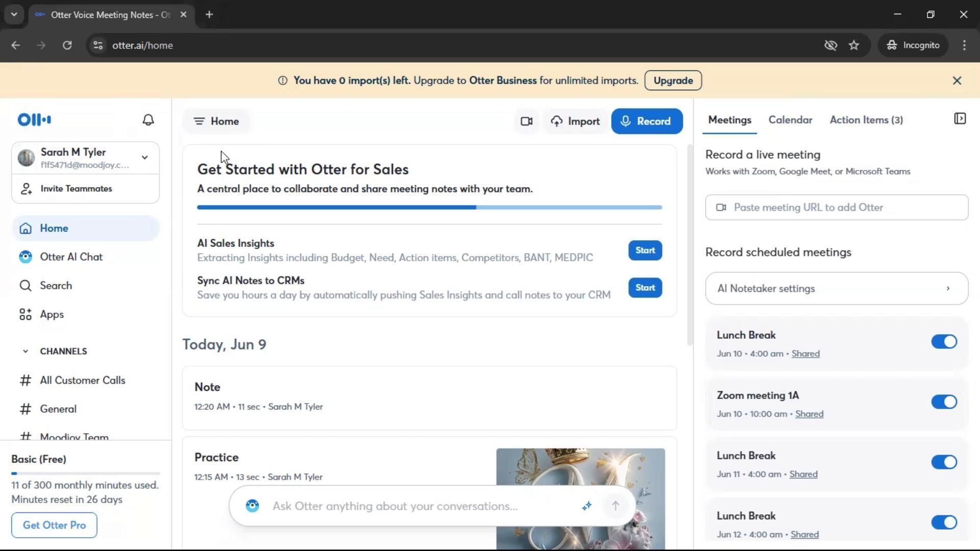Click the video camera icon beside Import
Viewport: 980px width, 551px height.
coord(526,121)
